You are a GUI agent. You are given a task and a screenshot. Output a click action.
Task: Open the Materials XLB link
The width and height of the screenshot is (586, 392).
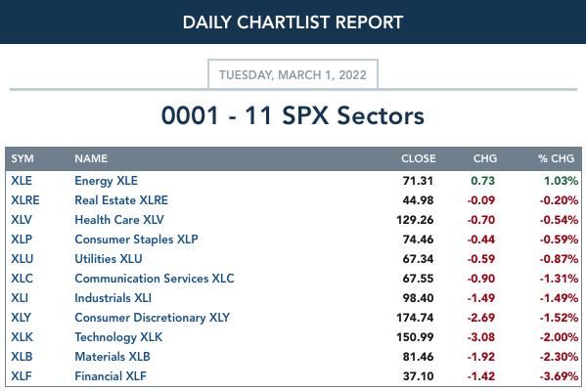point(113,357)
